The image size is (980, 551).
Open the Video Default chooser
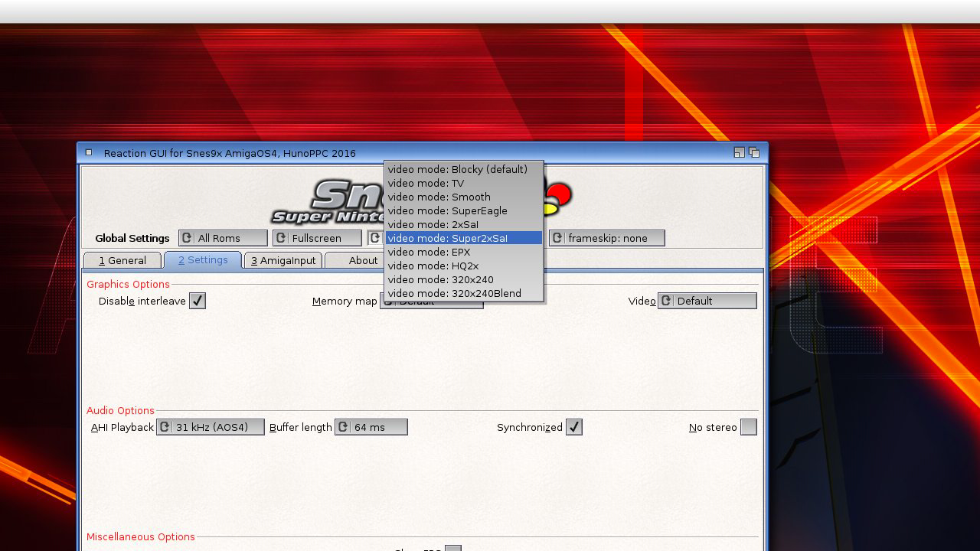[x=707, y=301]
